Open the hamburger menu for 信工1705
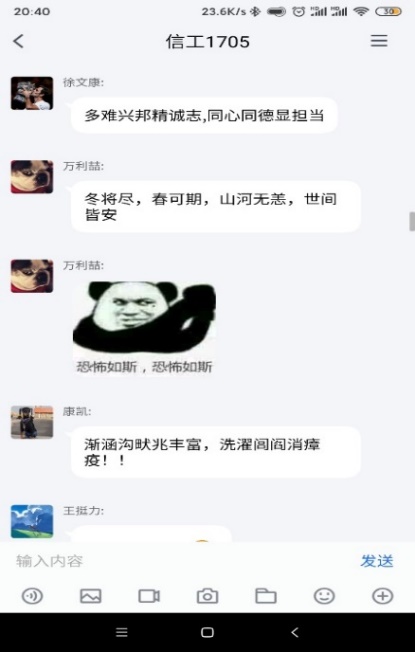Viewport: 415px width, 652px height. pyautogui.click(x=379, y=41)
